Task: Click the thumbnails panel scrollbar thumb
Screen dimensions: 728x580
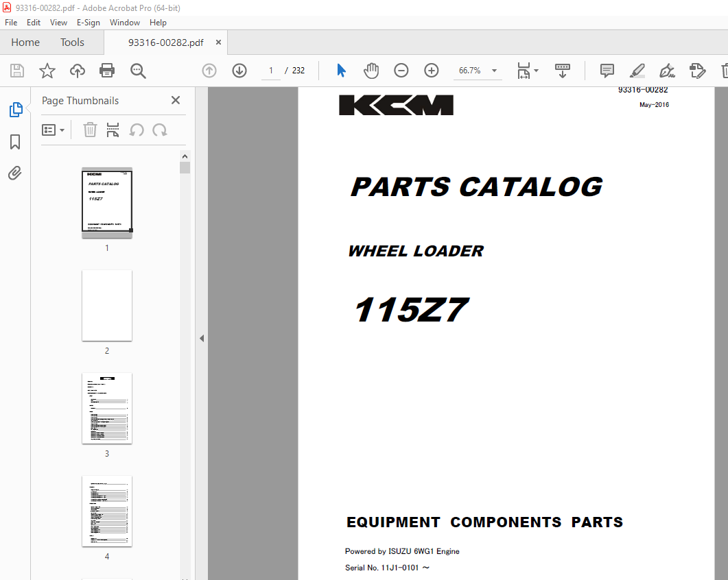Action: 185,167
